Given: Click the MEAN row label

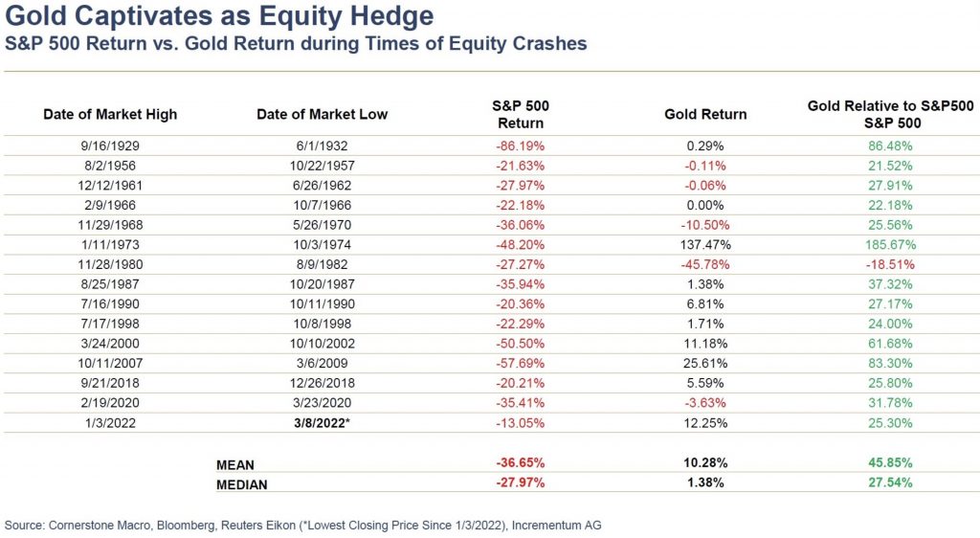Looking at the screenshot, I should click(x=235, y=465).
